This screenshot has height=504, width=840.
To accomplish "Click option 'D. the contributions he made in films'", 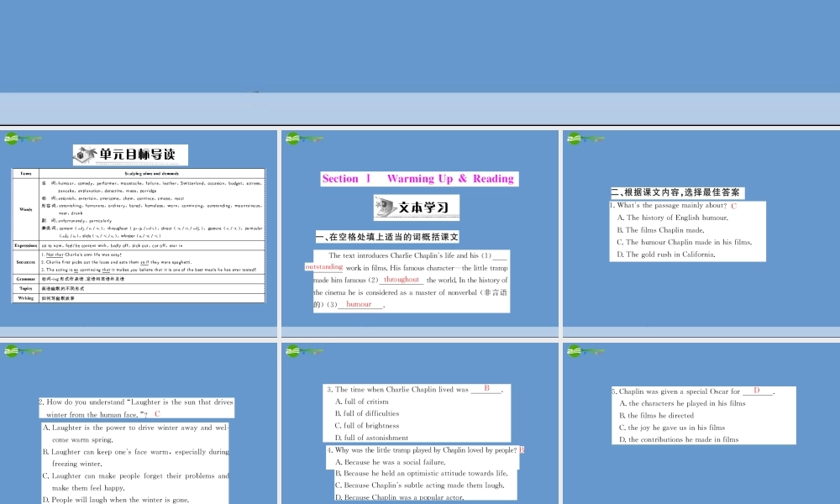I will (x=679, y=439).
